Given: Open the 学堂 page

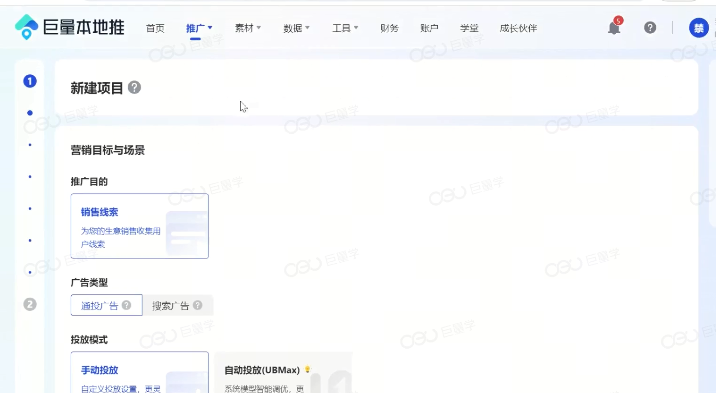Looking at the screenshot, I should pyautogui.click(x=469, y=28).
